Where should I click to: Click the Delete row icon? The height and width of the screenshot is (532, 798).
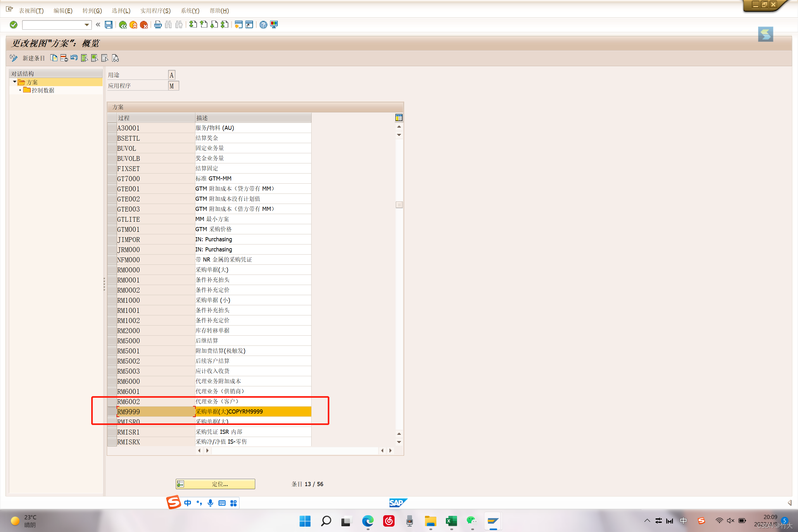64,58
